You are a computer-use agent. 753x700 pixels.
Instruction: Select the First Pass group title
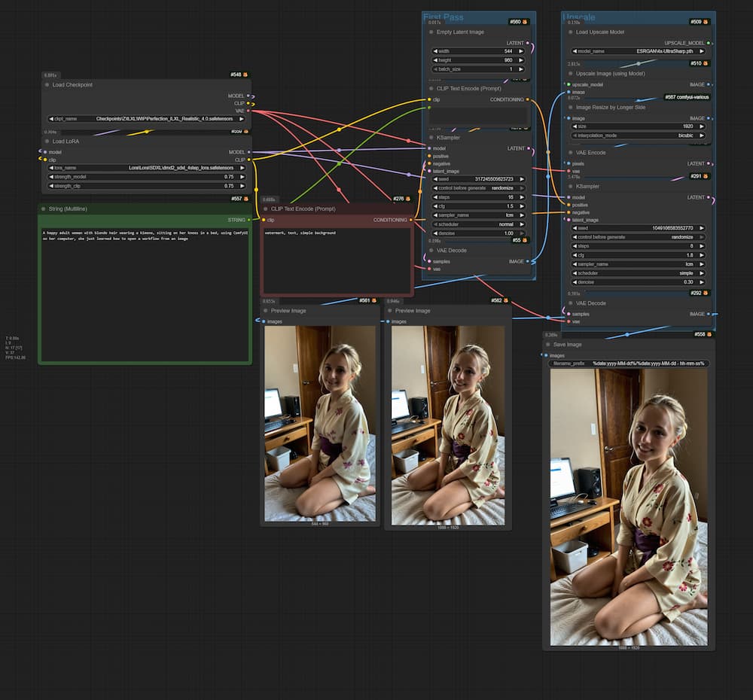click(x=443, y=17)
